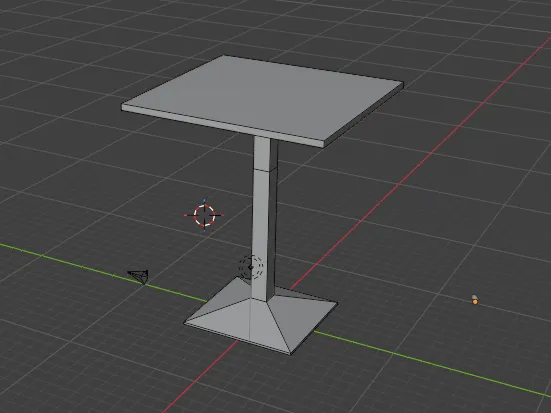The width and height of the screenshot is (551, 413).
Task: Click the table's vertical column leg
Action: click(x=265, y=218)
